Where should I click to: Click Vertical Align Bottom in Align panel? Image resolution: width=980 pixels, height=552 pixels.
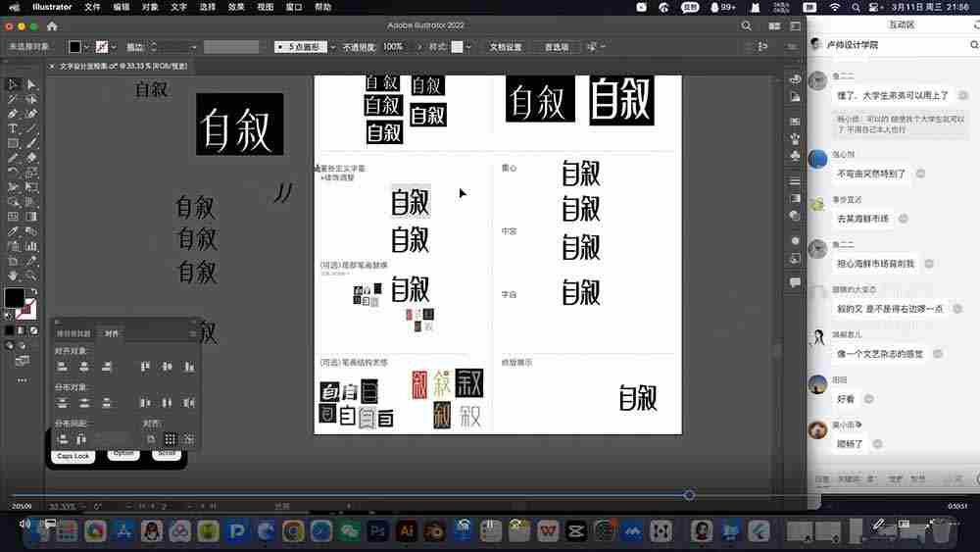189,367
